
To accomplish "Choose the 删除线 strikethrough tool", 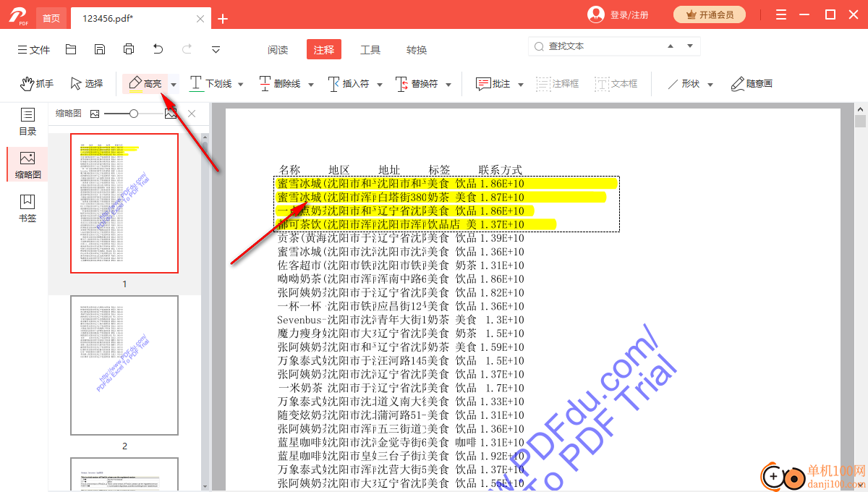I will tap(279, 84).
